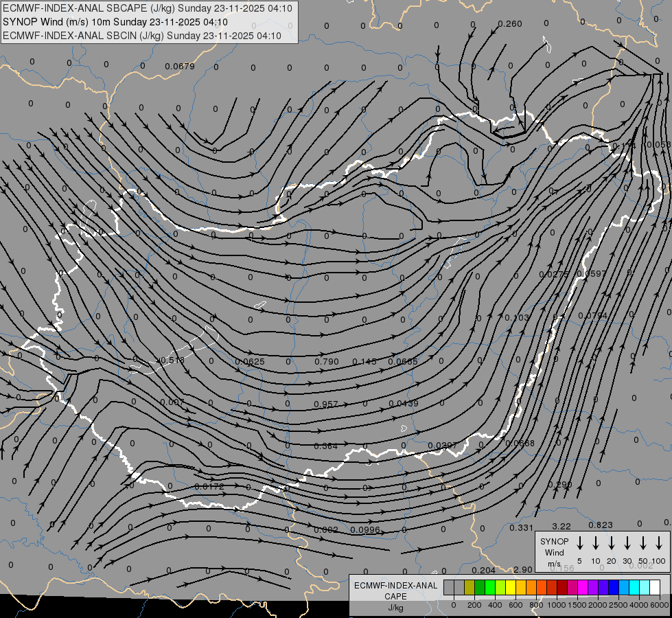Click the 0.516 value on the map

click(x=172, y=360)
